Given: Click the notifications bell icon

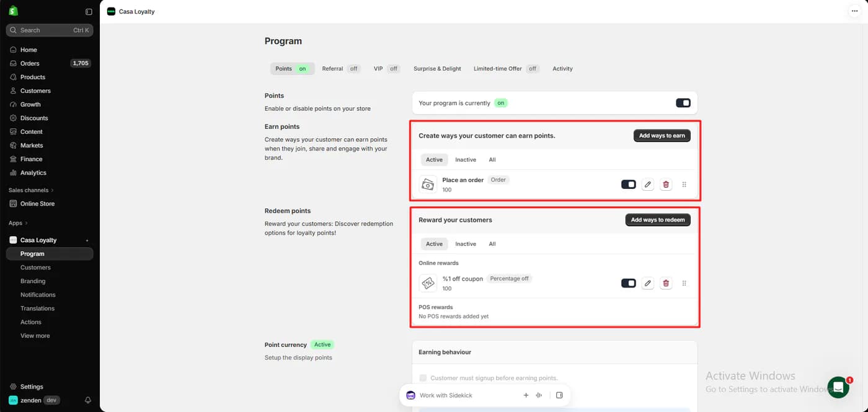Looking at the screenshot, I should coord(88,400).
